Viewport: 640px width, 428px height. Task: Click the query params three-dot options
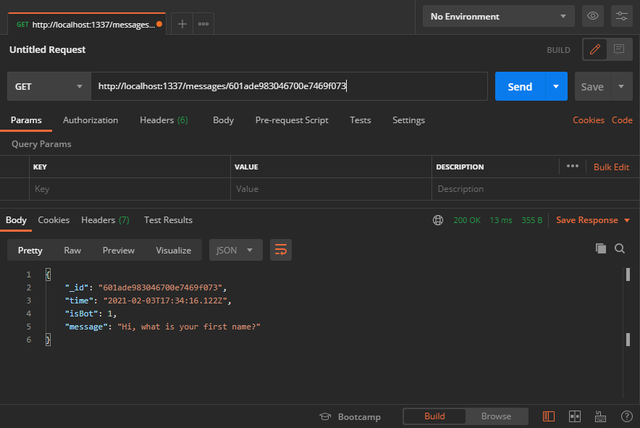coord(572,166)
